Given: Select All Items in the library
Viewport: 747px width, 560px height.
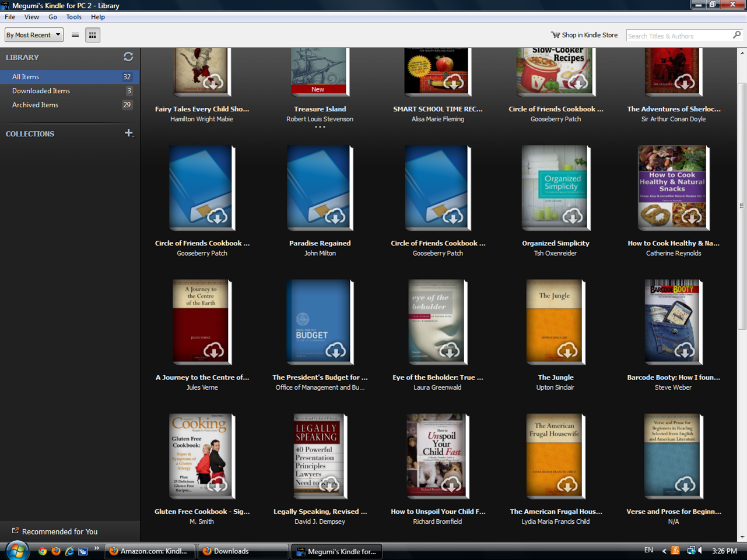Looking at the screenshot, I should coord(69,77).
